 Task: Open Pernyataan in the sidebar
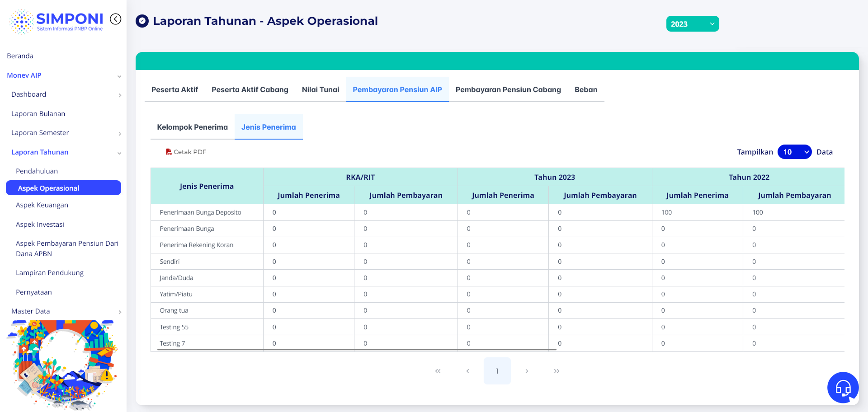coord(34,292)
